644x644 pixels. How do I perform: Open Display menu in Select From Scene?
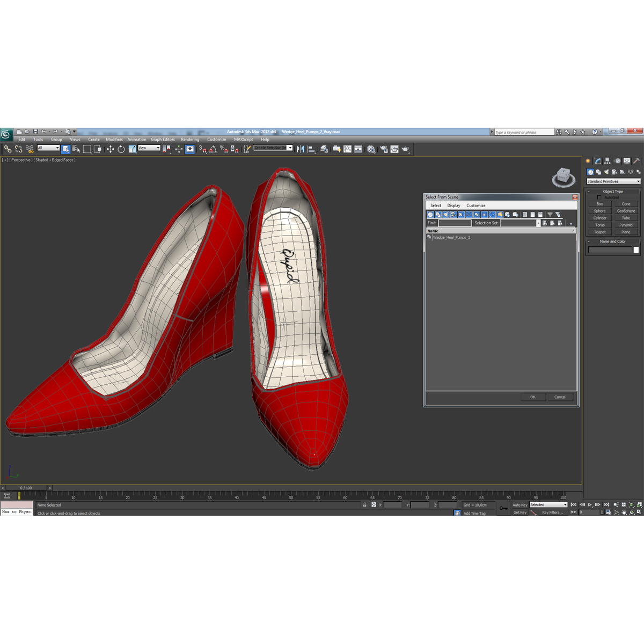[453, 206]
